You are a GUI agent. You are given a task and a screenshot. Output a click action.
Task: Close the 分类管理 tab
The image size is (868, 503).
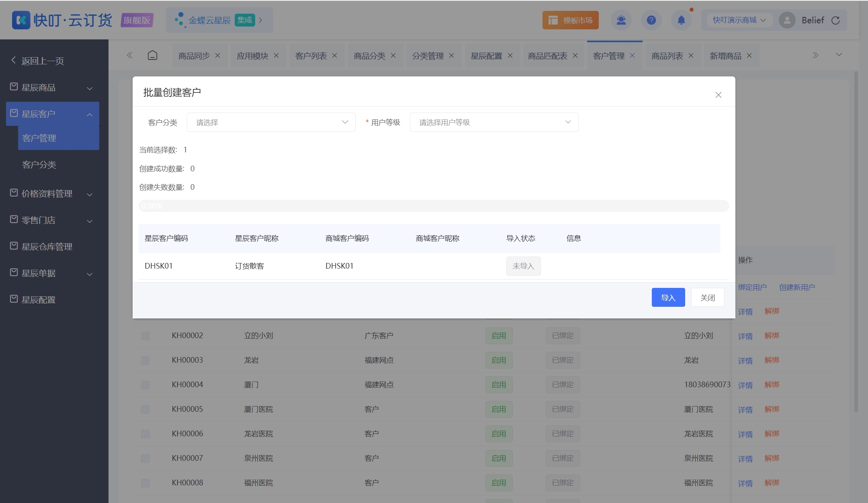pyautogui.click(x=451, y=55)
